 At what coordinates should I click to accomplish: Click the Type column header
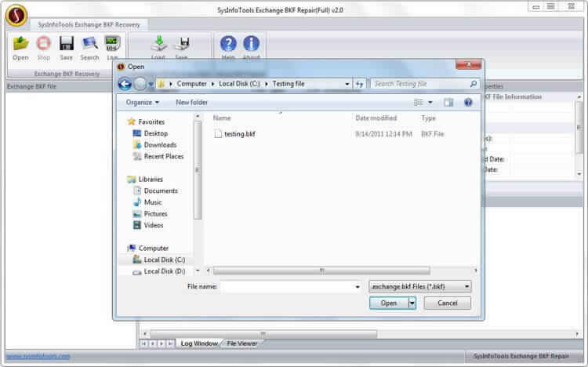[x=429, y=118]
